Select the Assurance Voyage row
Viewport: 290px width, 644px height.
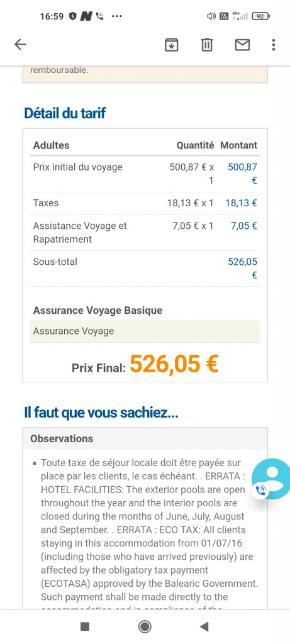145,331
